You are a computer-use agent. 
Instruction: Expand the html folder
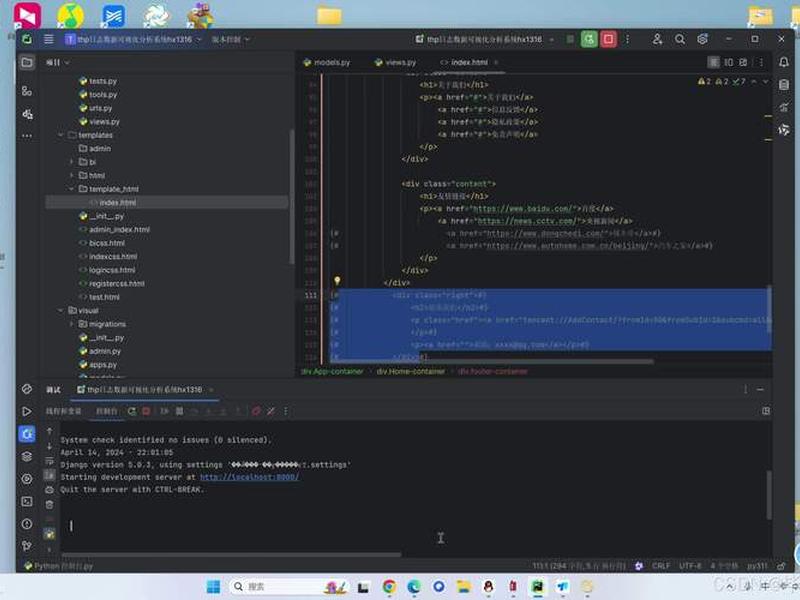[71, 176]
